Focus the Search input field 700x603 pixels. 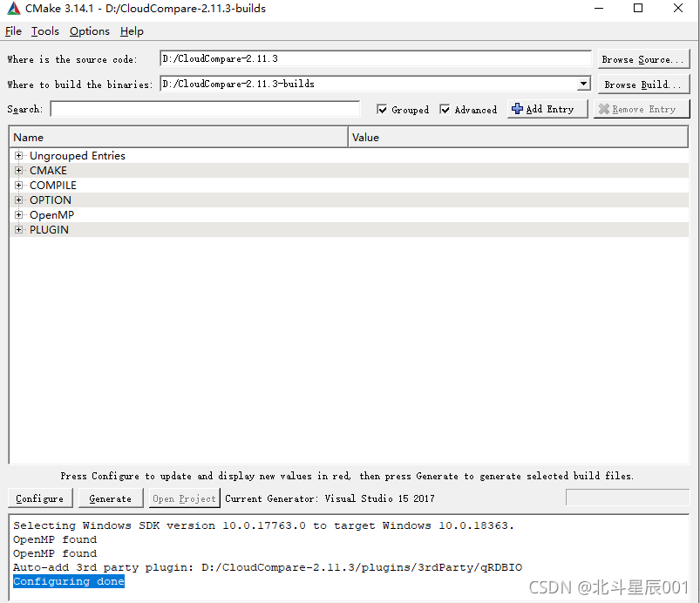tap(205, 109)
